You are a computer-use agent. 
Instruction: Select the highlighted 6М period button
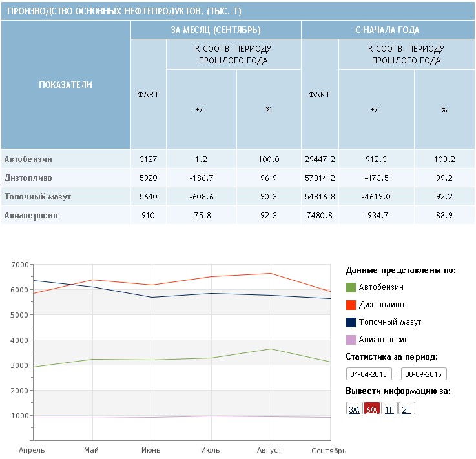(x=371, y=409)
